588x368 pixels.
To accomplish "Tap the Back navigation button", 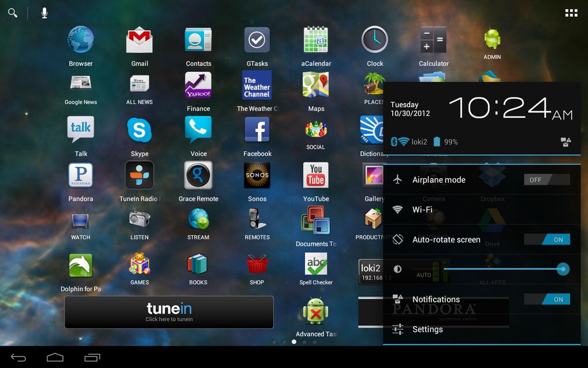I will tap(18, 358).
